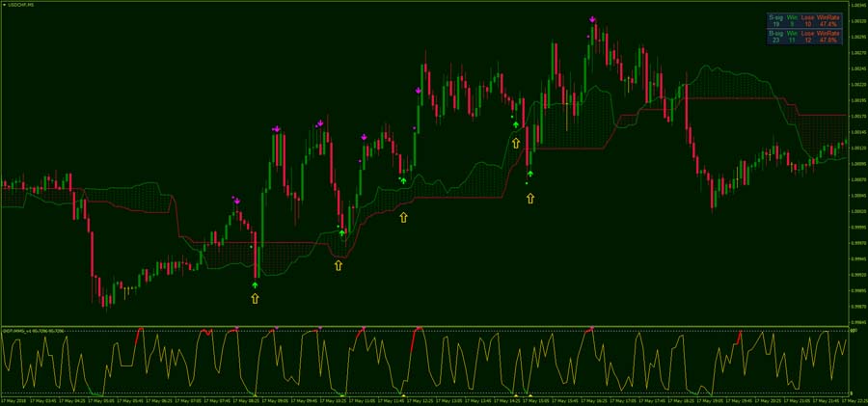Click the 17 May 2018 date label
This screenshot has height=406, width=868.
(x=14, y=400)
